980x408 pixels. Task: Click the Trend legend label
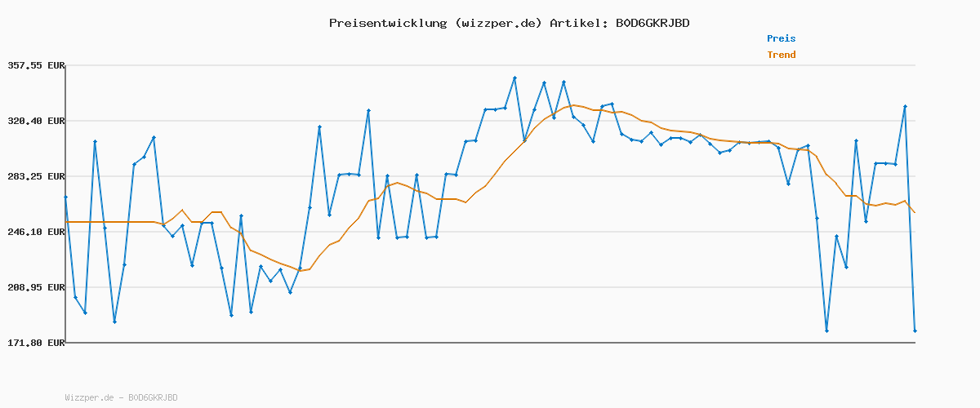click(x=781, y=55)
